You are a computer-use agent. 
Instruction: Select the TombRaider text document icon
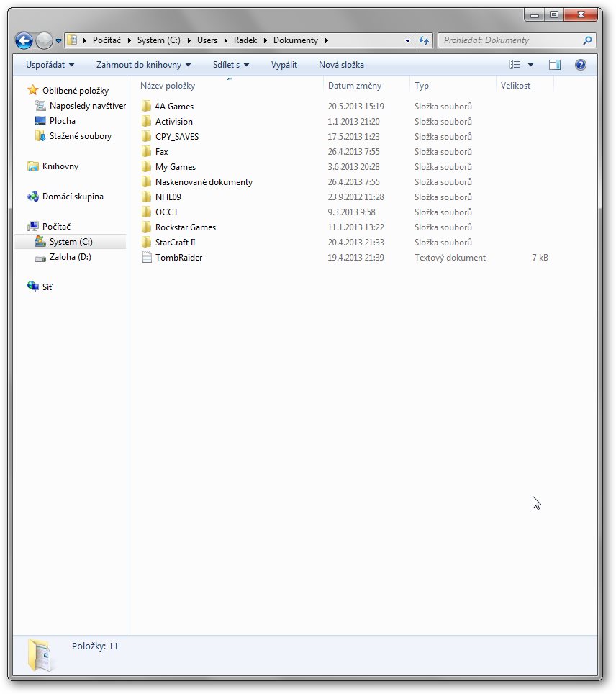pos(147,258)
